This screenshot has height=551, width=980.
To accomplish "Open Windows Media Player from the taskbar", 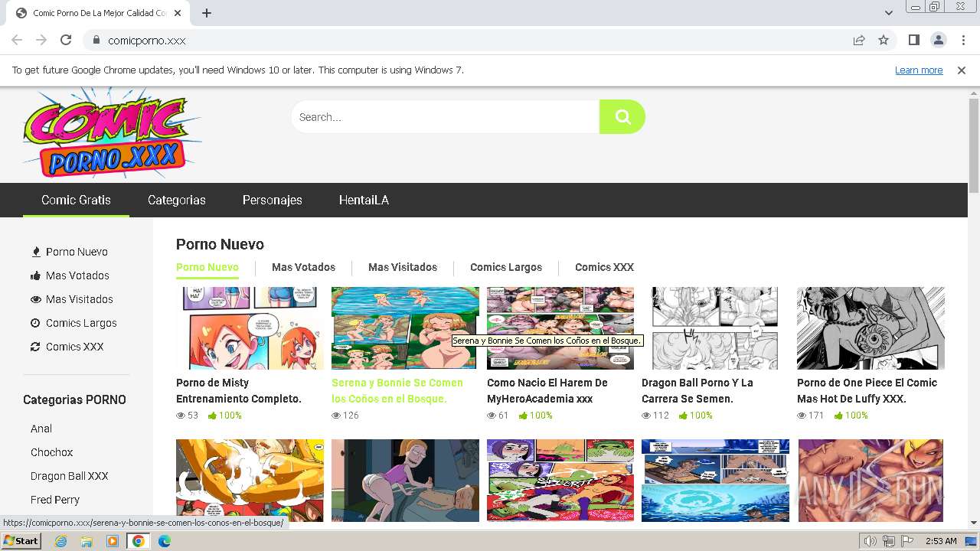I will (113, 541).
